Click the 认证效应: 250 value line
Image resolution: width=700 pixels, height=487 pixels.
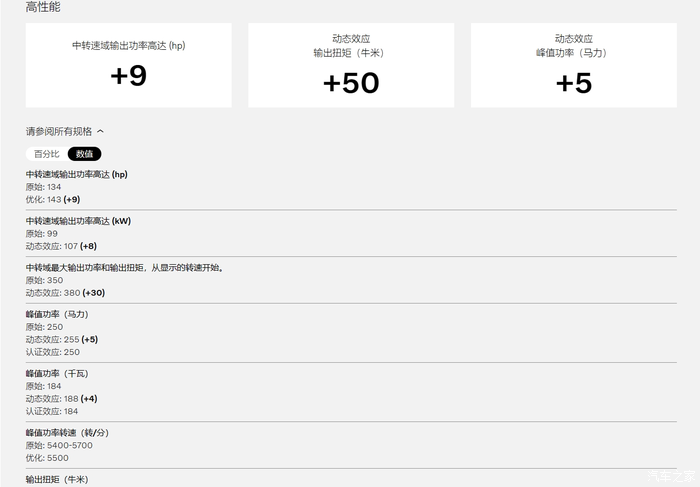coord(54,352)
